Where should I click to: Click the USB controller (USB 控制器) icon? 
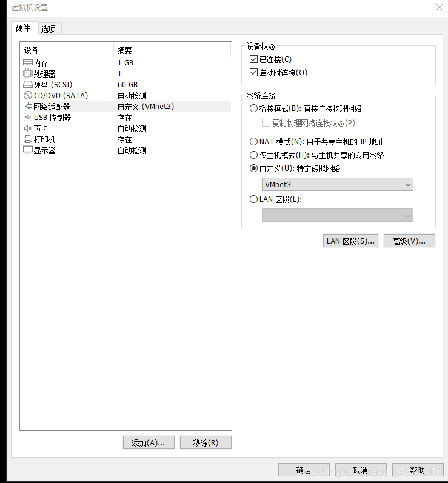click(27, 118)
